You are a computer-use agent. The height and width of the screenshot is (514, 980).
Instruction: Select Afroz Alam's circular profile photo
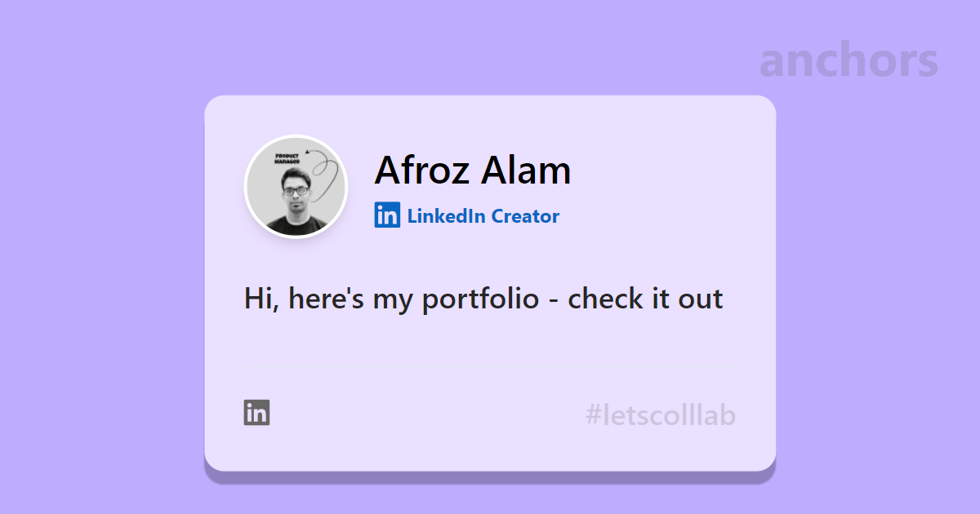click(x=296, y=187)
